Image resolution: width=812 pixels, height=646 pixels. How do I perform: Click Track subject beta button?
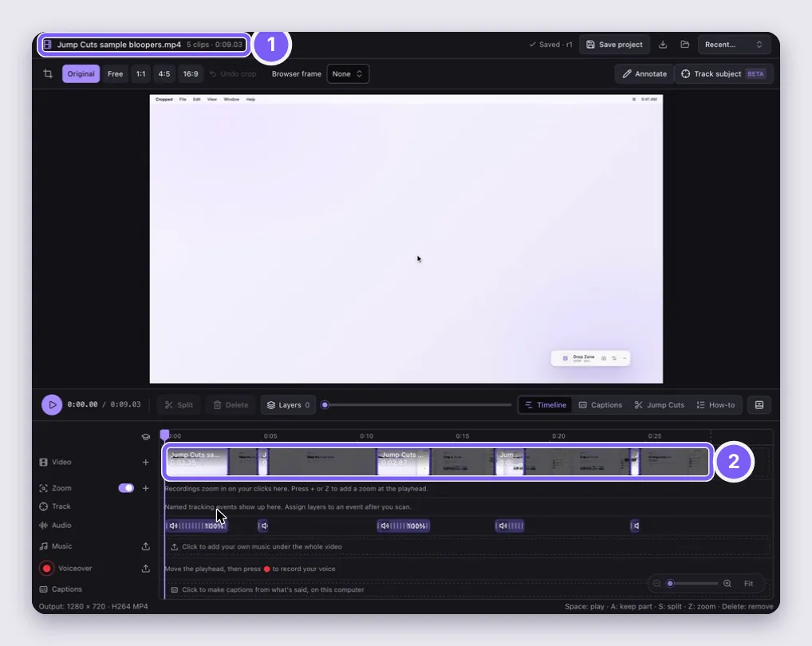click(723, 73)
